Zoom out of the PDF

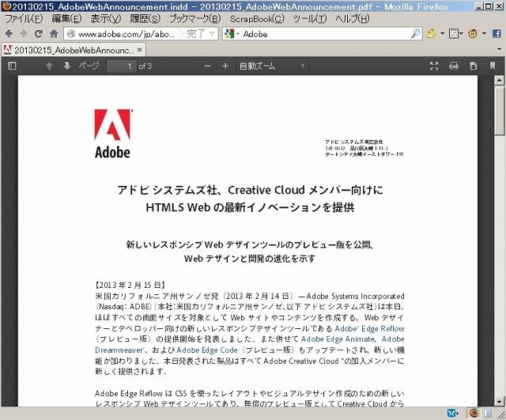[x=207, y=66]
